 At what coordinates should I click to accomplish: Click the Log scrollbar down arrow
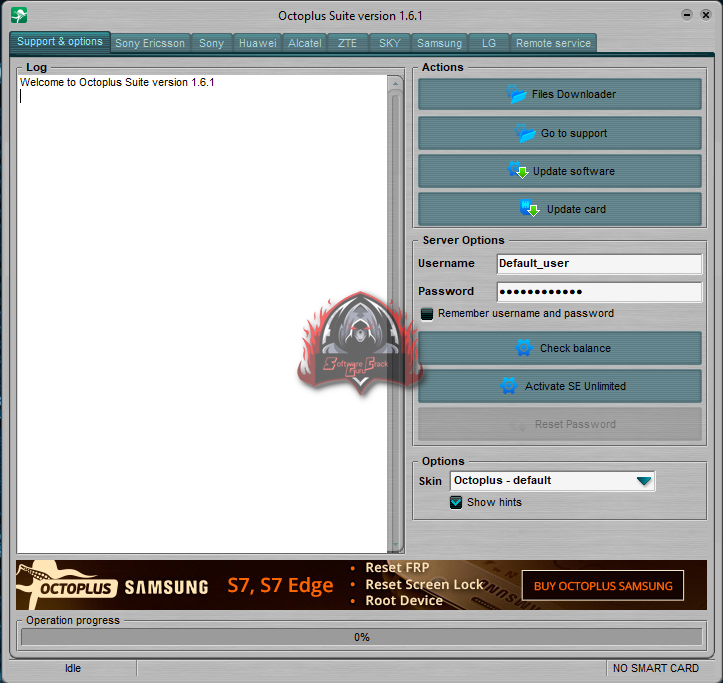tap(395, 545)
